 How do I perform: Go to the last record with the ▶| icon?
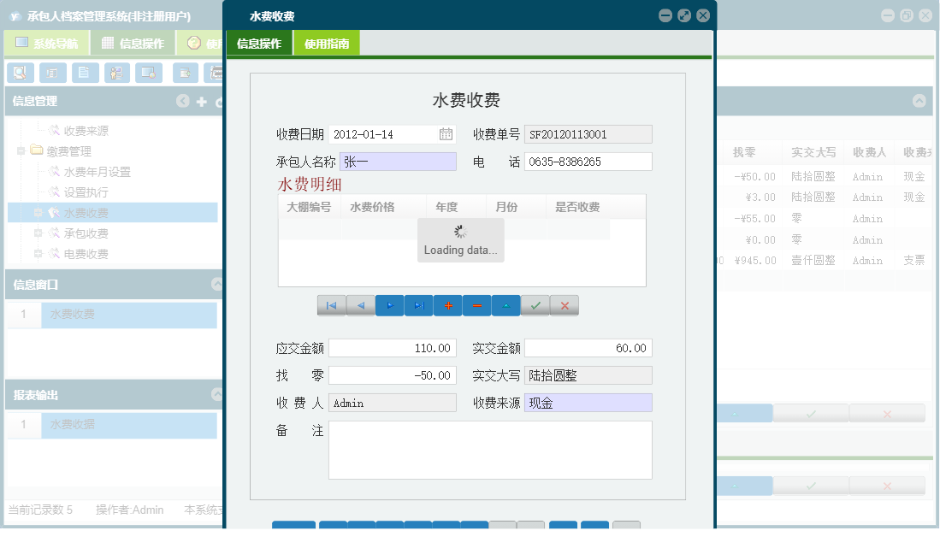coord(419,305)
